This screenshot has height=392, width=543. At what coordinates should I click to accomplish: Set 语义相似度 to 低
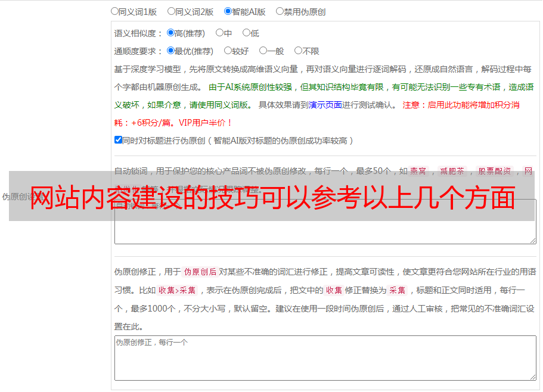246,33
